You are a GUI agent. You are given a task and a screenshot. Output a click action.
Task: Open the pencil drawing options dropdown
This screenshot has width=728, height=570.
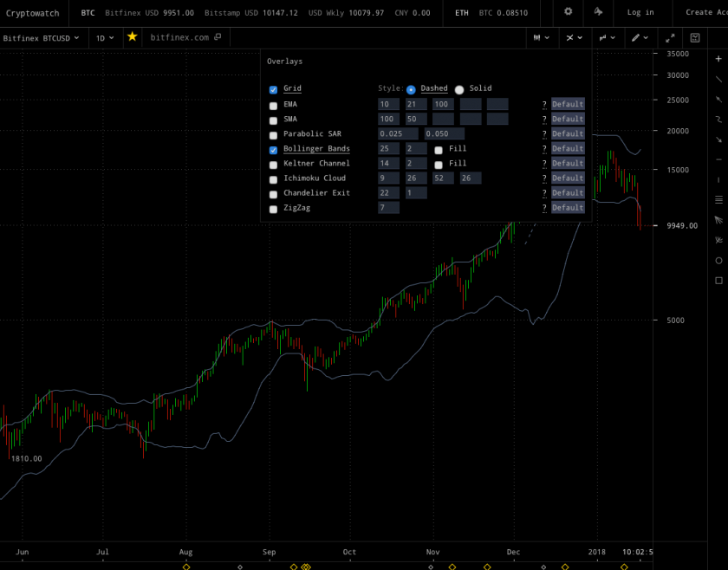coord(640,38)
